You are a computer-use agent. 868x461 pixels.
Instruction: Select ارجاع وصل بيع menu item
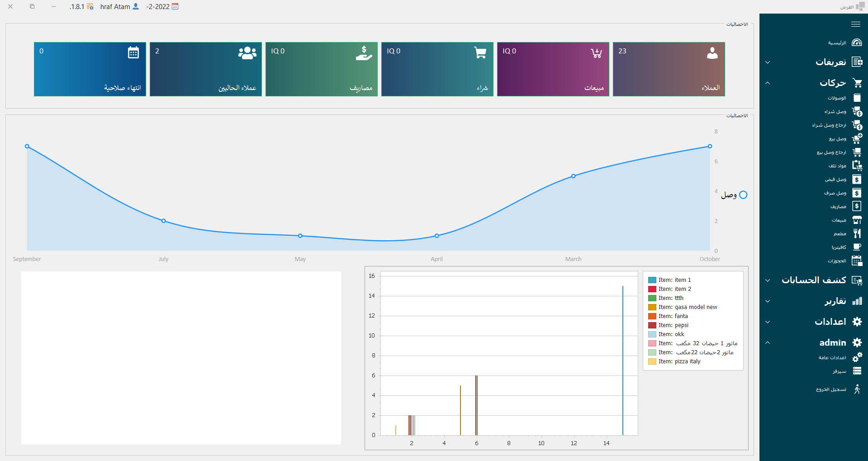pyautogui.click(x=831, y=152)
